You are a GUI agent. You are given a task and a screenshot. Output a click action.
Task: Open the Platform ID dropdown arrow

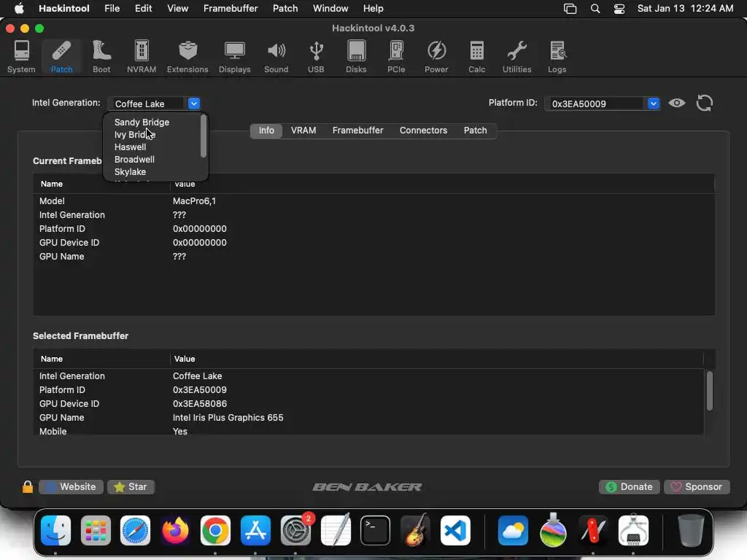pyautogui.click(x=653, y=104)
